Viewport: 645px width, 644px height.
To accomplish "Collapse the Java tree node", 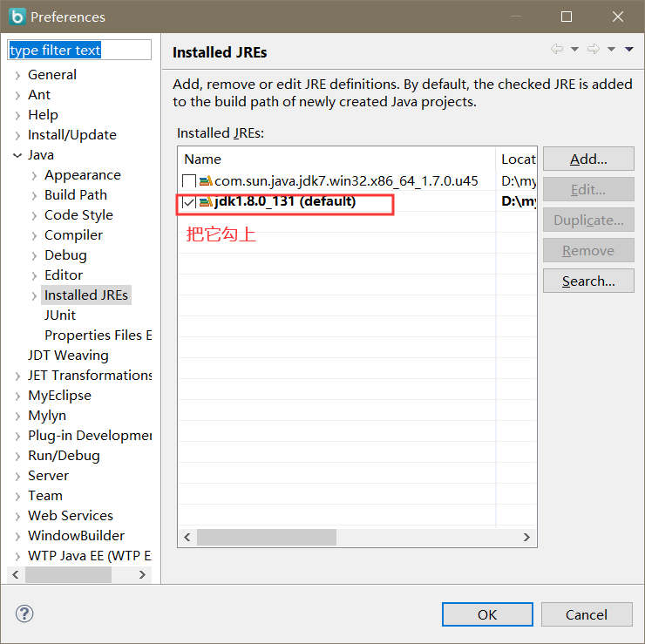I will click(x=17, y=155).
